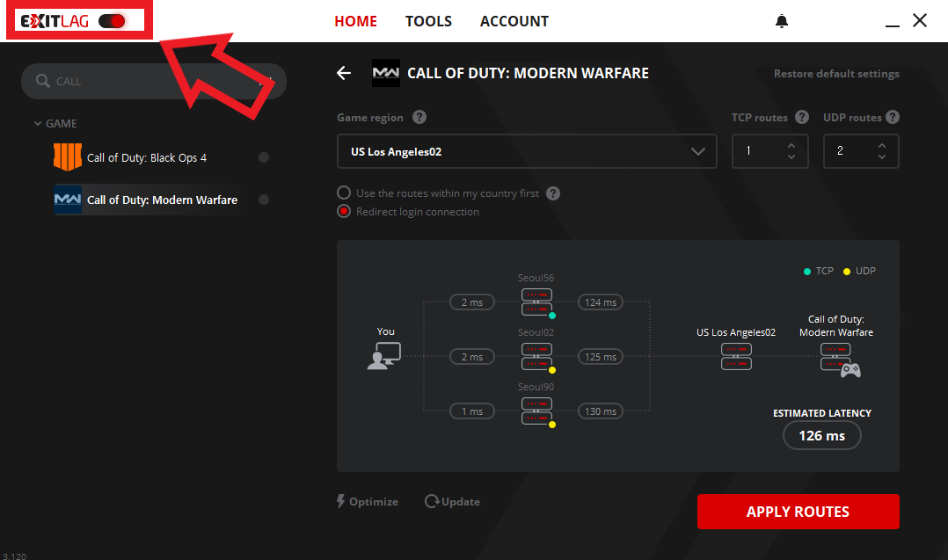Click the Seoul90 server label

point(536,387)
